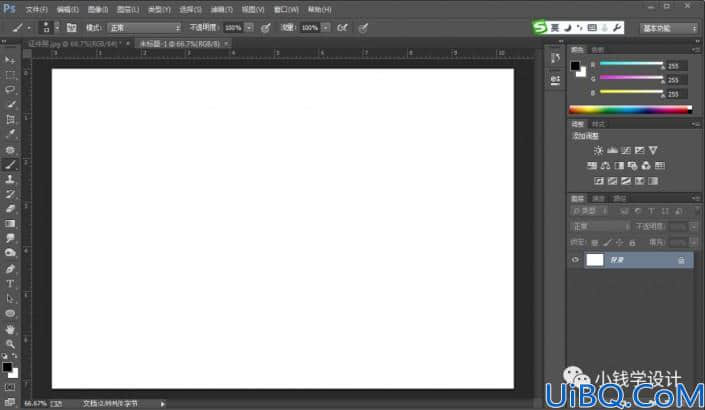This screenshot has height=410, width=705.
Task: Open the flow slider dropdown arrow
Action: [326, 28]
